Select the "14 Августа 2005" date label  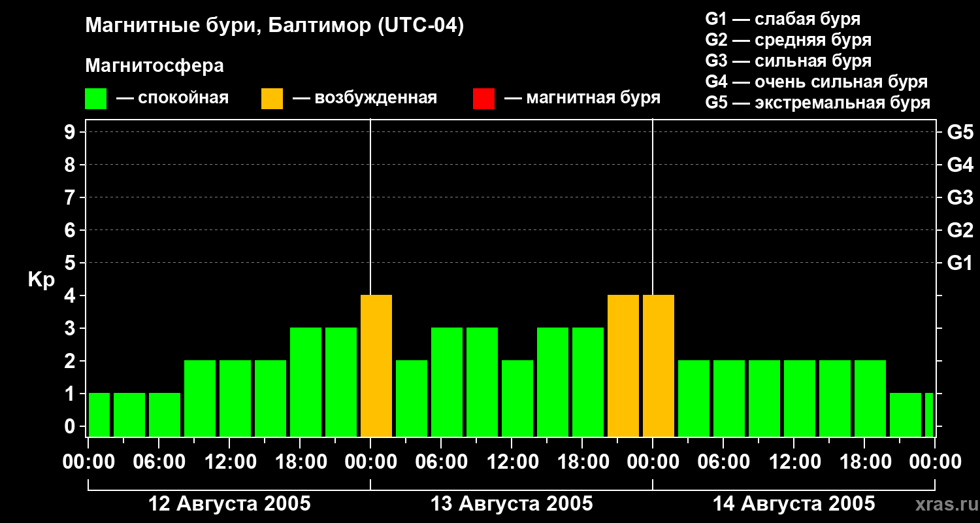coord(793,504)
